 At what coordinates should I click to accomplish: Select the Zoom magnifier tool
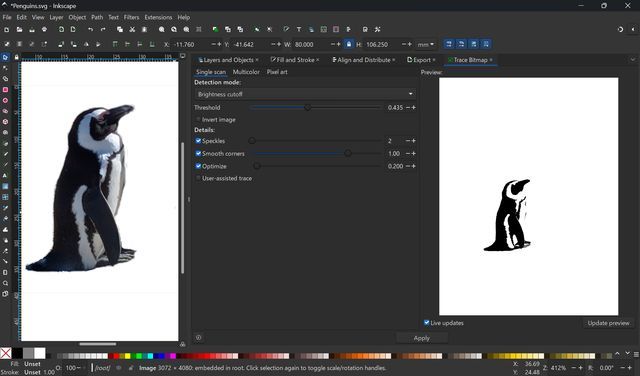point(5,283)
